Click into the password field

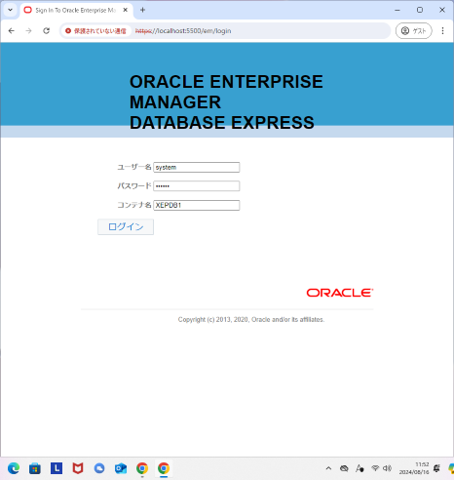click(196, 186)
